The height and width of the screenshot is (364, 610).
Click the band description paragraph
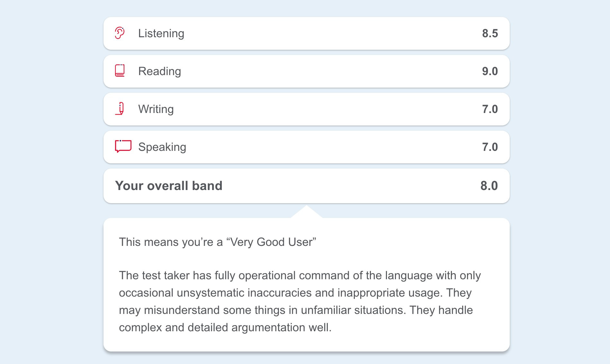[x=300, y=301]
